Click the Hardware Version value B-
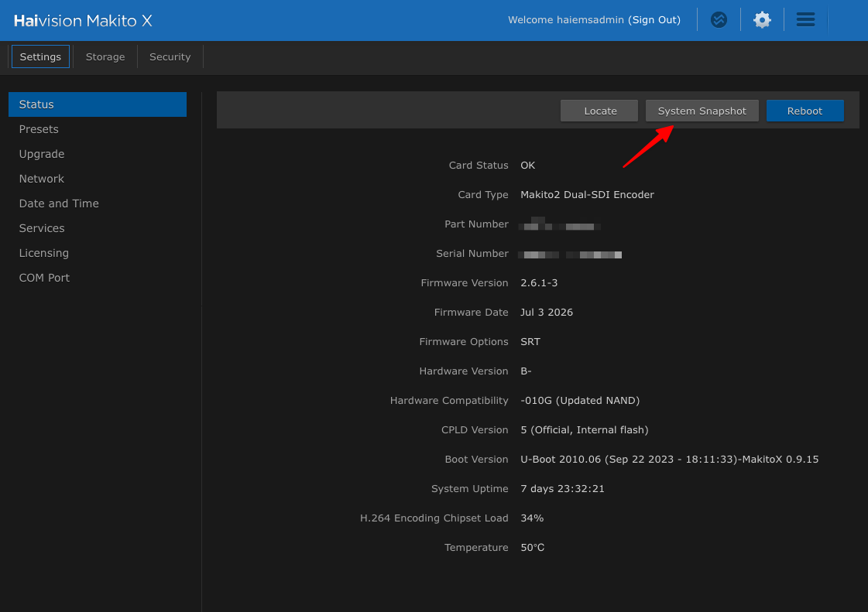The image size is (868, 612). [526, 371]
